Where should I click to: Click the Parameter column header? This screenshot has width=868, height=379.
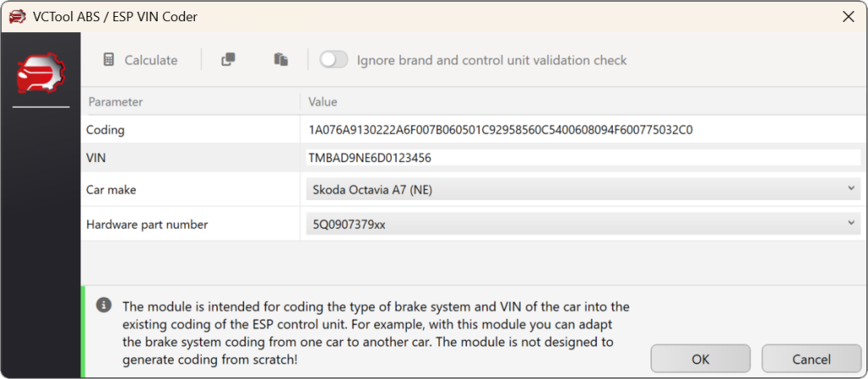click(x=115, y=102)
